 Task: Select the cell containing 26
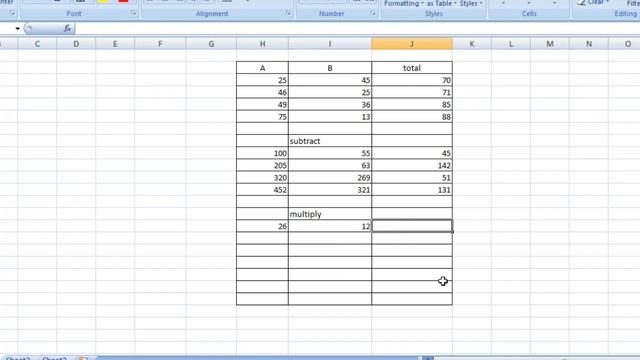pyautogui.click(x=262, y=226)
